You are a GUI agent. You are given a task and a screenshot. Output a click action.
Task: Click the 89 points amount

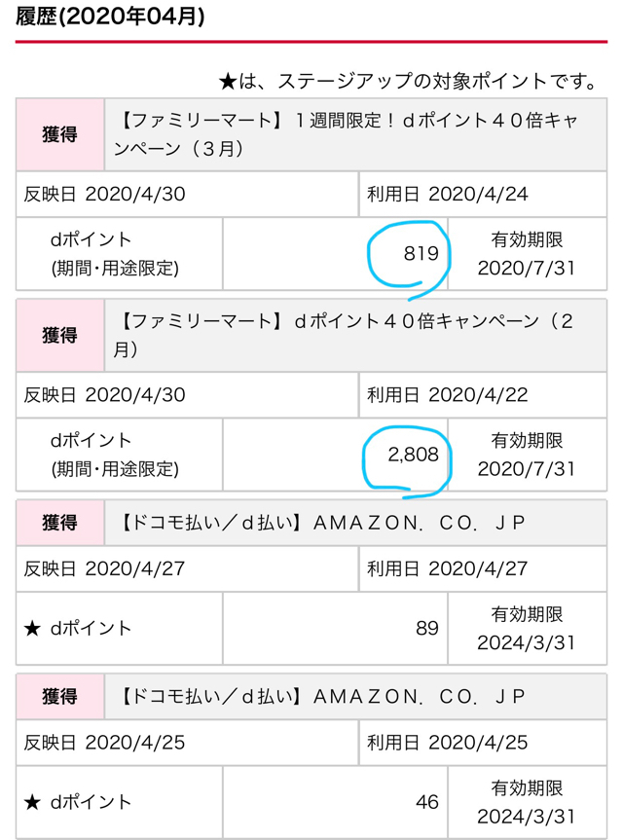(x=427, y=629)
